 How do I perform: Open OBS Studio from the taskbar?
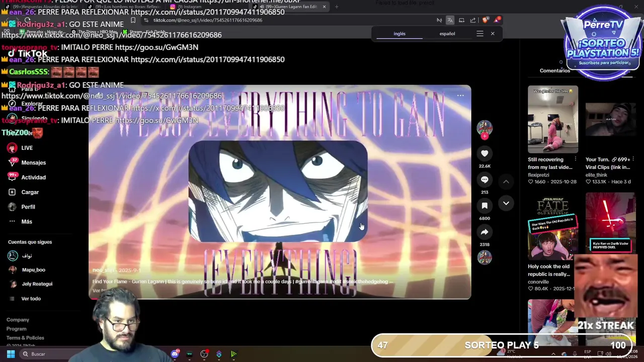204,354
